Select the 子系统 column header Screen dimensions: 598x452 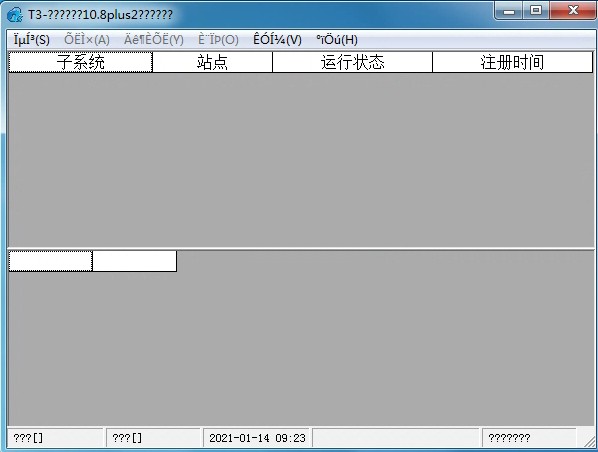point(80,62)
